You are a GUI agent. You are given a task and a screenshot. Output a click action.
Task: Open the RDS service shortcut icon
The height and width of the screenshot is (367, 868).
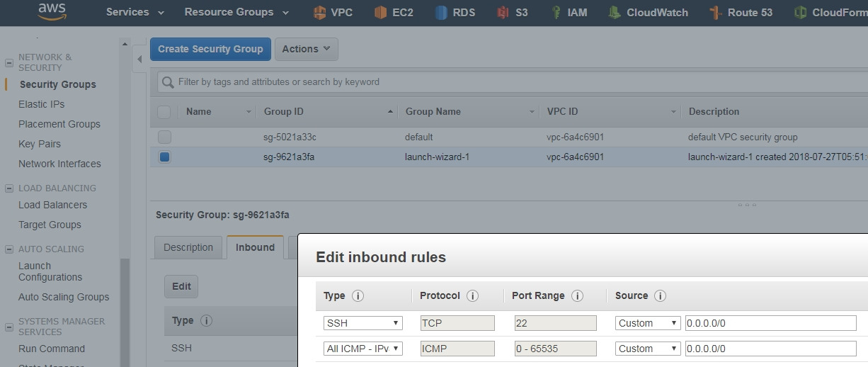[442, 13]
